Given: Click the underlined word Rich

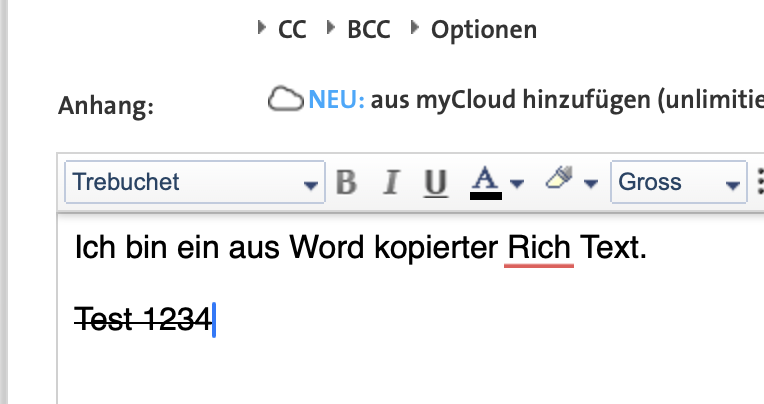Looking at the screenshot, I should coord(540,248).
